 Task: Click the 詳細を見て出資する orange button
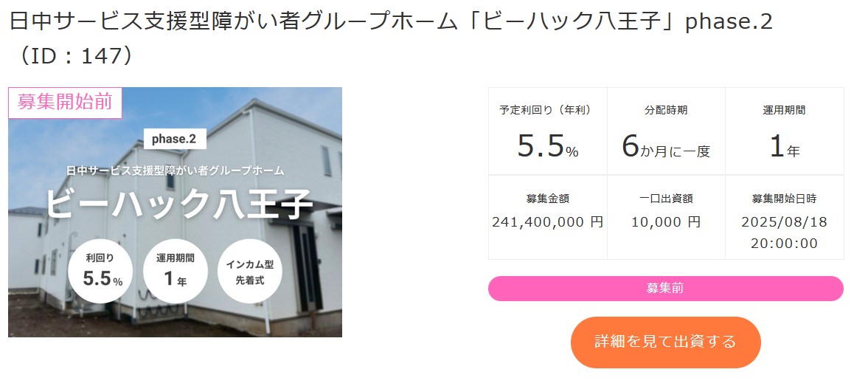[x=665, y=342]
